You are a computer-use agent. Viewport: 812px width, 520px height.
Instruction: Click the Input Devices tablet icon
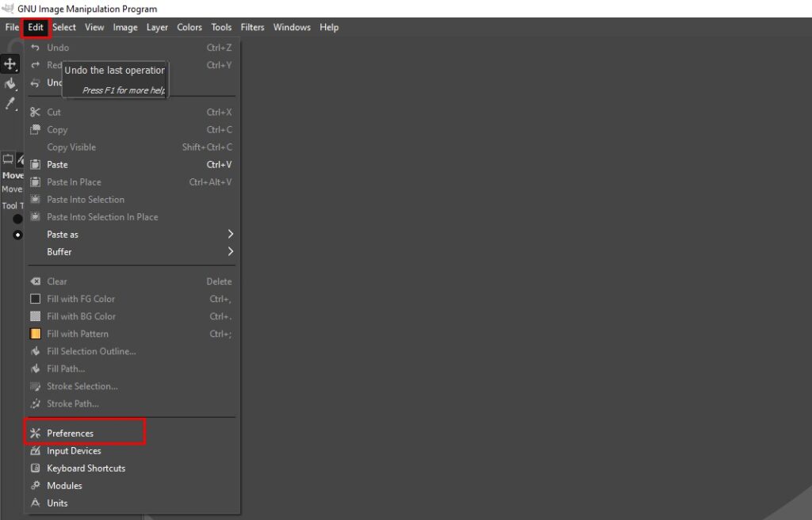(35, 451)
